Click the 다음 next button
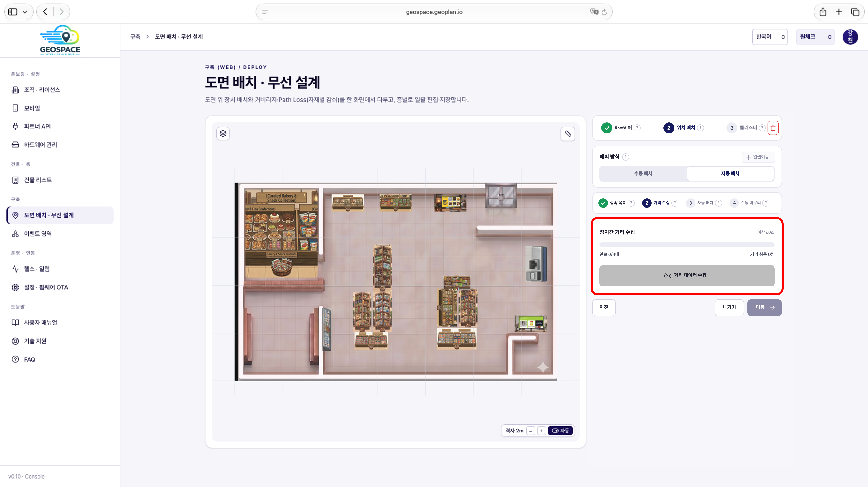Screen dimensions: 868x487 [x=764, y=308]
